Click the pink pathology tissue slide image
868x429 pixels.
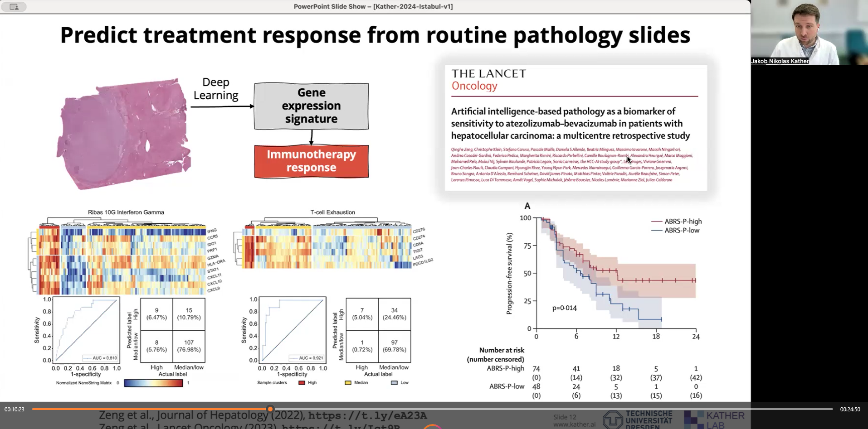123,134
